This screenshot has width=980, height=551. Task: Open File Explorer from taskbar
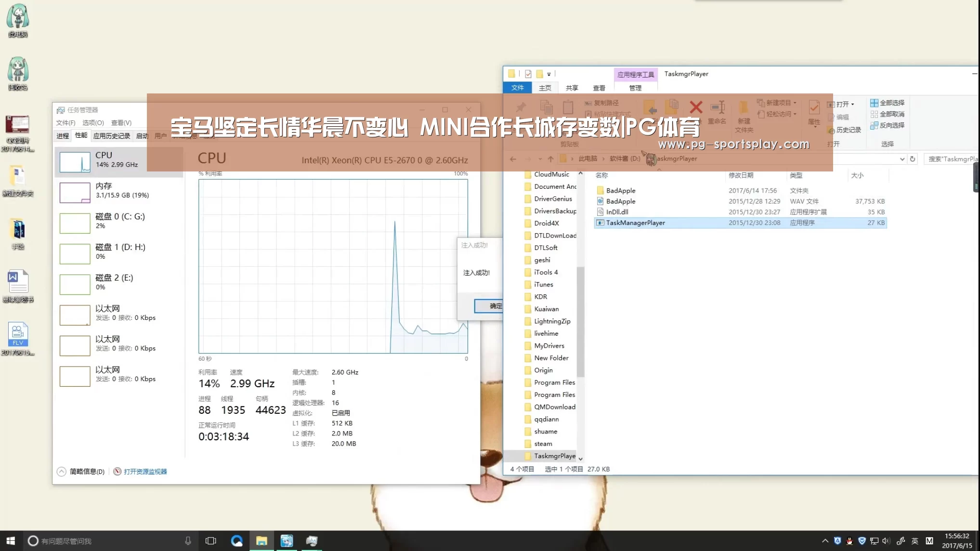(x=261, y=541)
